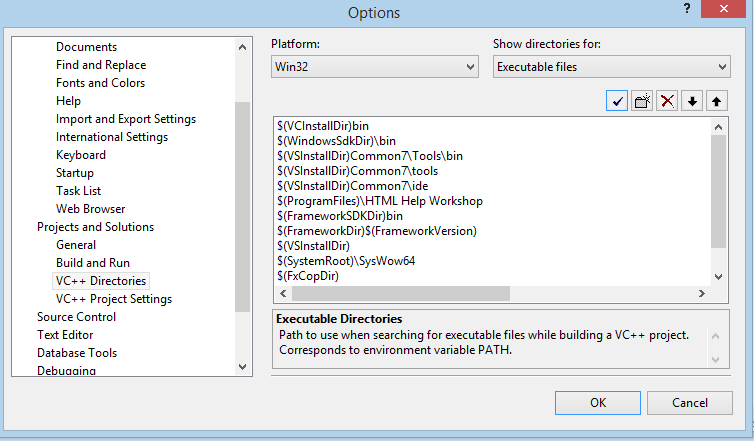
Task: Confirm settings with OK button
Action: click(598, 403)
